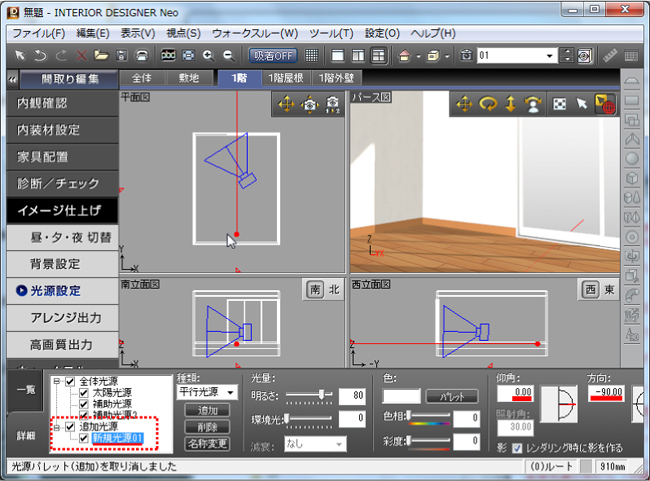
Task: Select the orbit rotate tool in perspective view
Action: (487, 104)
